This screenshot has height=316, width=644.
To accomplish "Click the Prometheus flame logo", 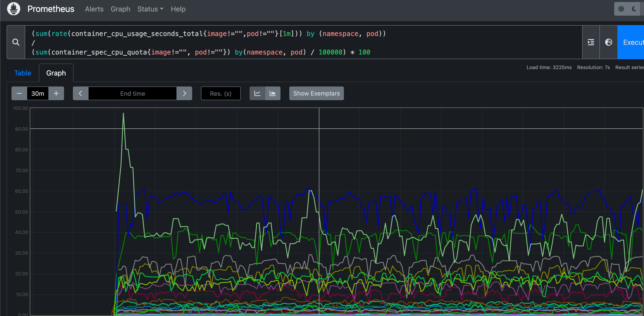I will [13, 9].
